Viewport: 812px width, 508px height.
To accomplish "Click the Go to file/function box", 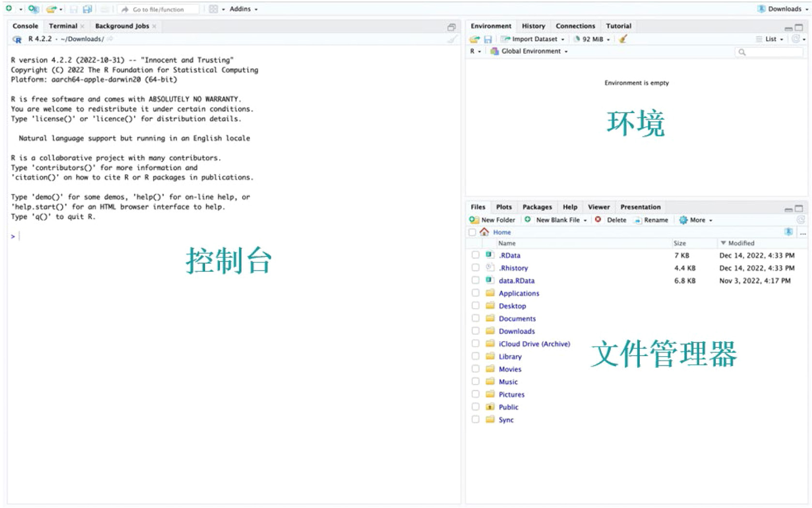I will click(x=159, y=9).
